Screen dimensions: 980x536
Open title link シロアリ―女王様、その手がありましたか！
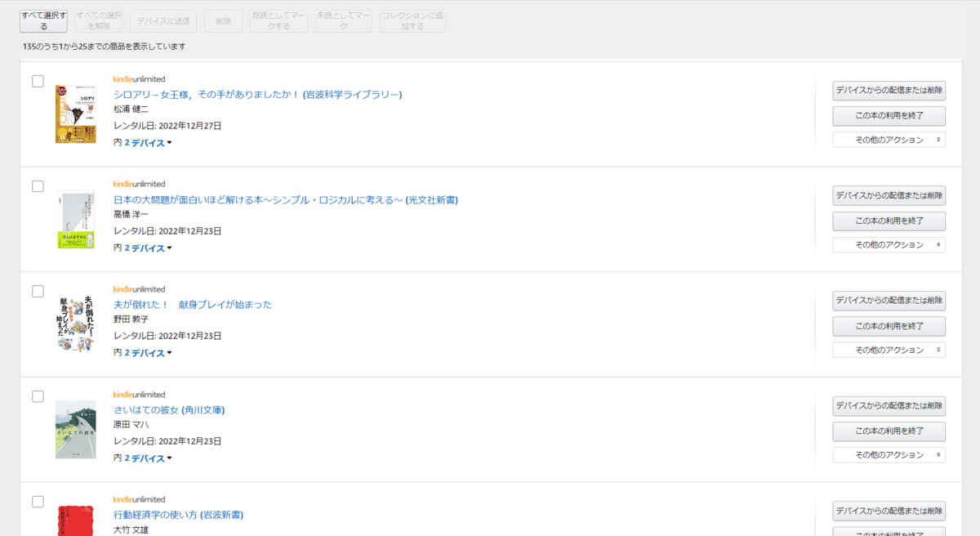pos(258,95)
